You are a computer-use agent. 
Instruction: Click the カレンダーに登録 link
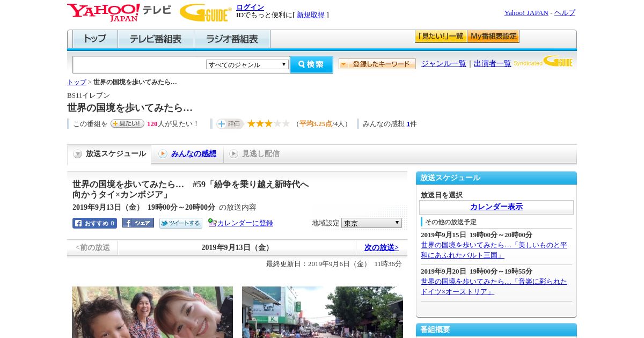[245, 223]
